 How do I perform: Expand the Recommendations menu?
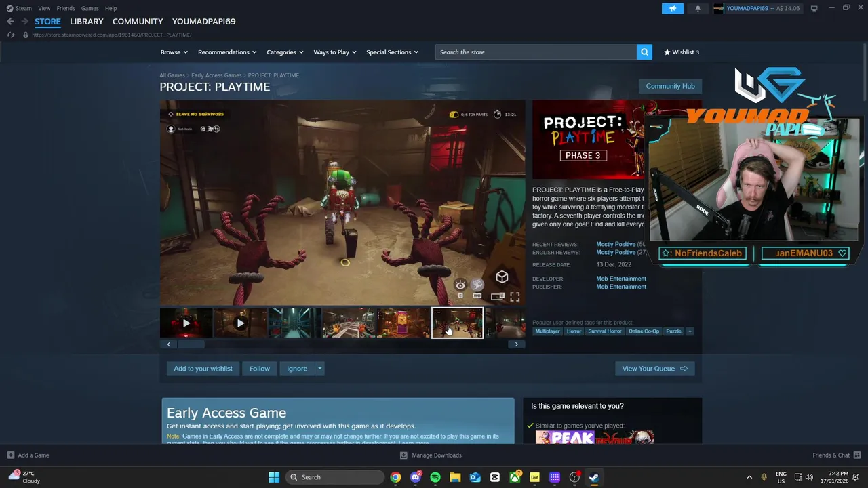227,52
